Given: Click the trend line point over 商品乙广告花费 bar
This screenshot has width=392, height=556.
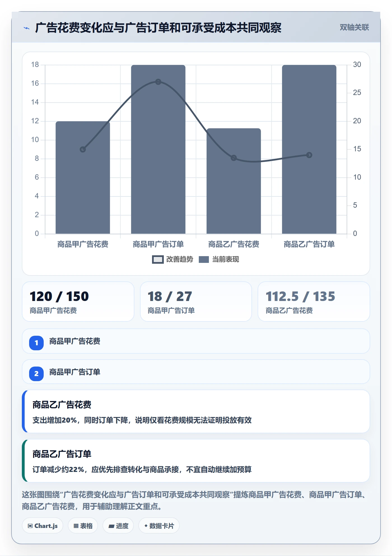Looking at the screenshot, I should point(234,158).
